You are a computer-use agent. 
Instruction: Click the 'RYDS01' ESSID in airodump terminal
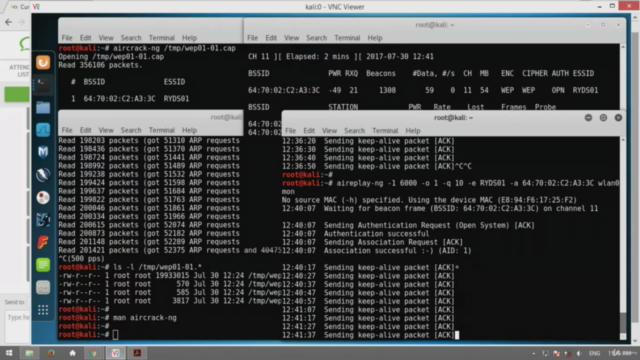(585, 90)
